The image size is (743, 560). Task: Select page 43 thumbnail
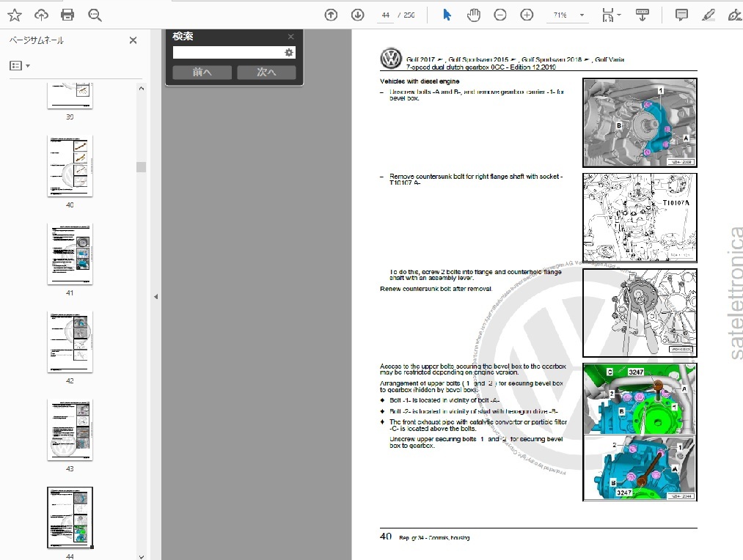[70, 430]
